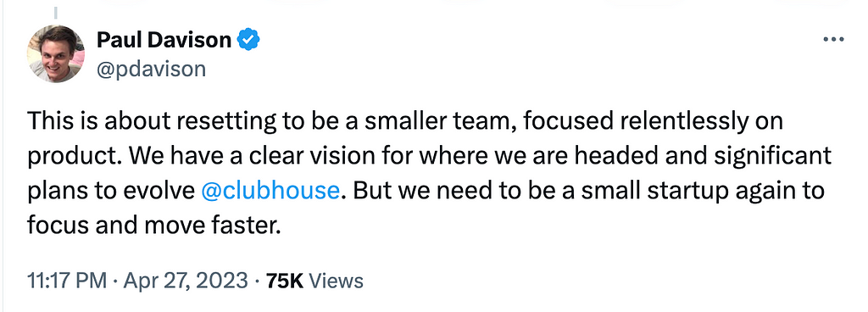Screen dimensions: 868x312
Task: Click the Apr 27, 2023 date
Action: coord(186,281)
